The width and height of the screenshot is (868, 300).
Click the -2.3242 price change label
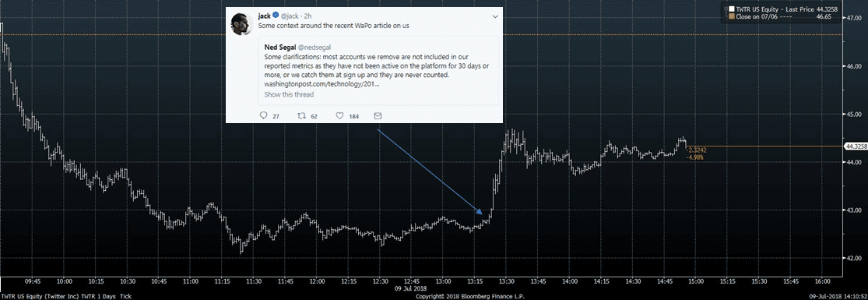pos(697,150)
